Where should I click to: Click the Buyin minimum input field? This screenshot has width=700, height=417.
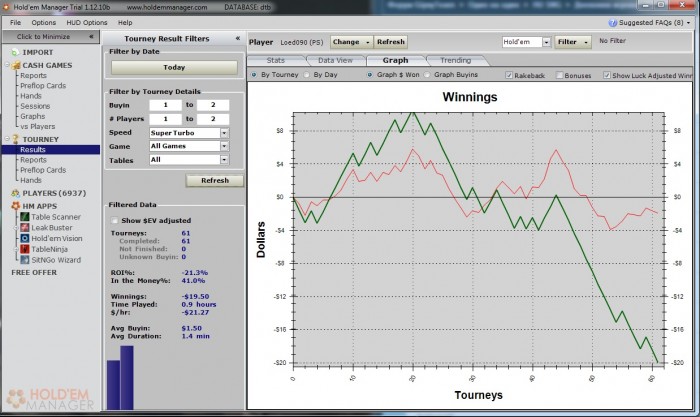(166, 105)
